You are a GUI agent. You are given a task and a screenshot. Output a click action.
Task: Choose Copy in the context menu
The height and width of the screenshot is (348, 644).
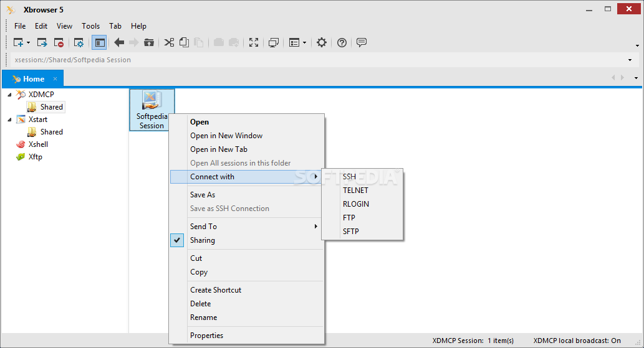click(246, 272)
